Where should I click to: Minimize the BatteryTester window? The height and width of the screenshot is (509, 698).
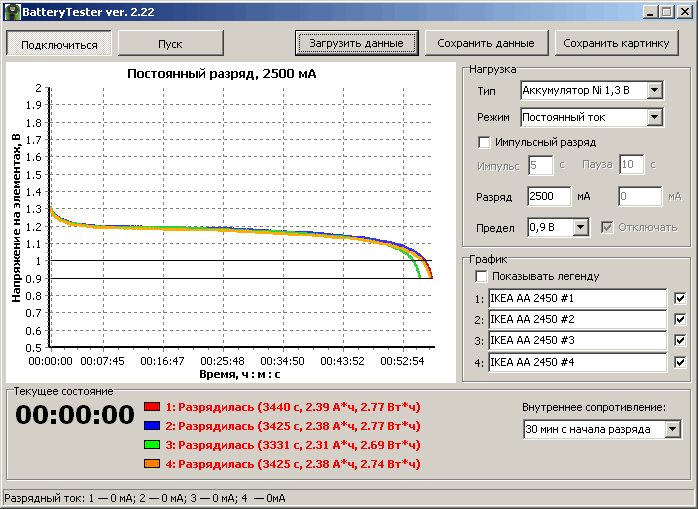click(650, 12)
